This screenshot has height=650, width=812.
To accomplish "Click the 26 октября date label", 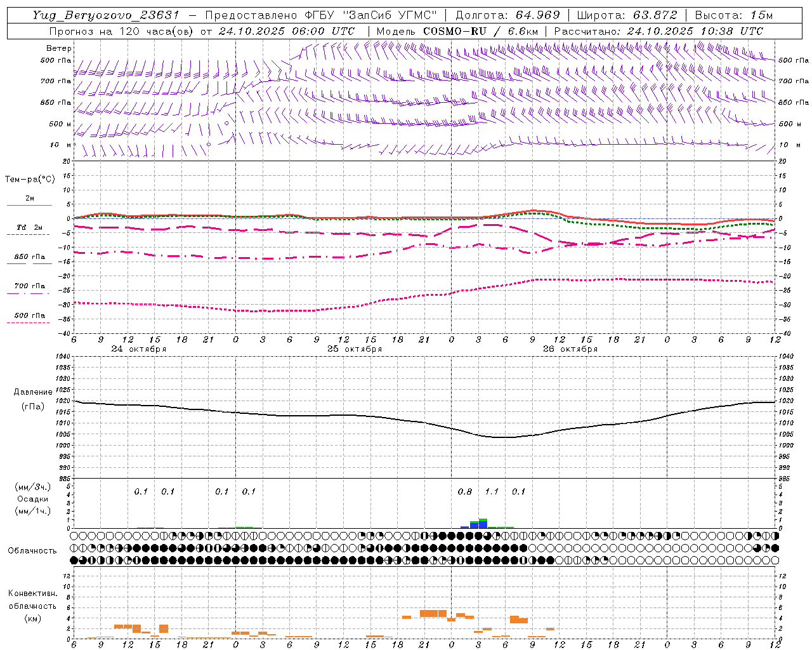I will tap(570, 349).
